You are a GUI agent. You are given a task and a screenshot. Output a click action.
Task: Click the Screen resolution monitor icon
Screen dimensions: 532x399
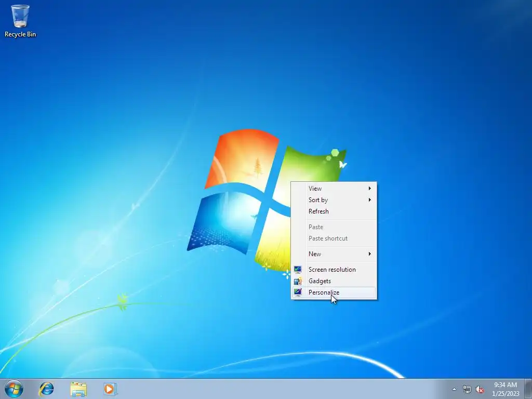pos(298,270)
